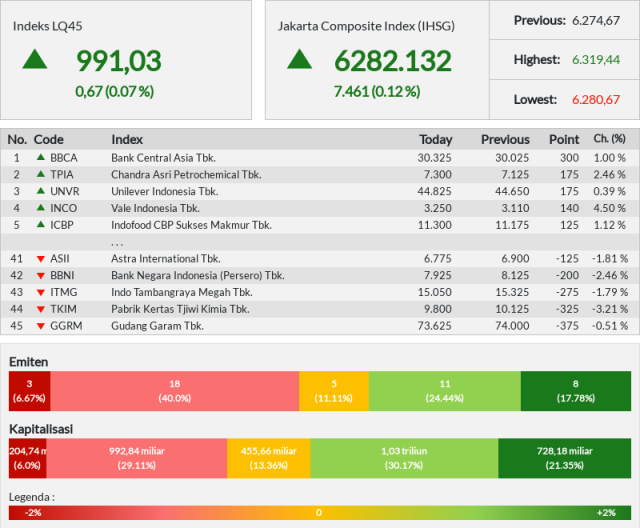The width and height of the screenshot is (640, 528).
Task: Click Astra International Tbk. name
Action: (166, 259)
